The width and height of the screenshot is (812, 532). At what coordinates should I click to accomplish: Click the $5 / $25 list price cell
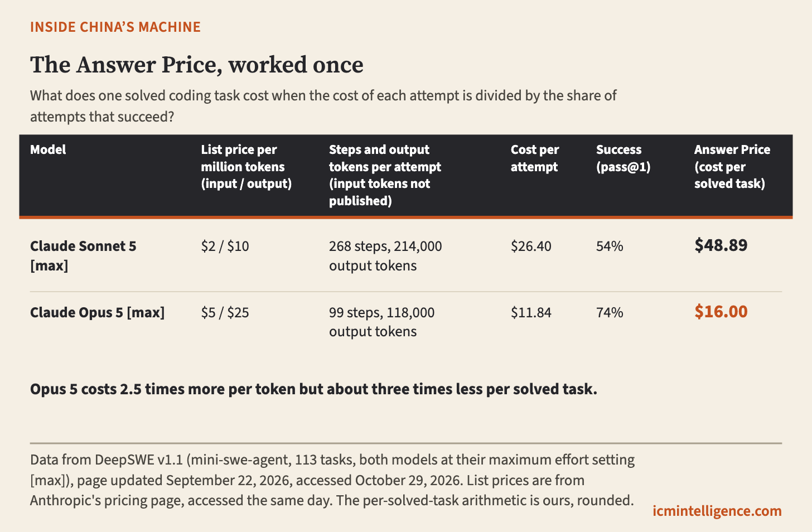[x=225, y=312]
